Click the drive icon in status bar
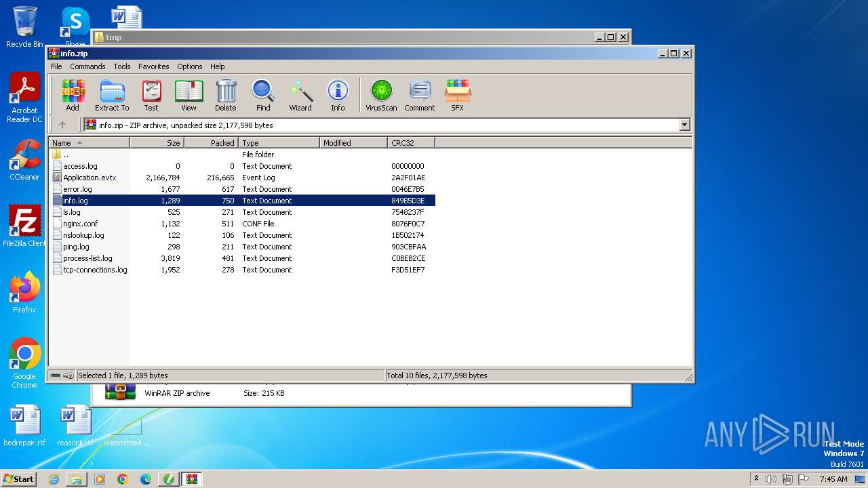 coord(56,375)
